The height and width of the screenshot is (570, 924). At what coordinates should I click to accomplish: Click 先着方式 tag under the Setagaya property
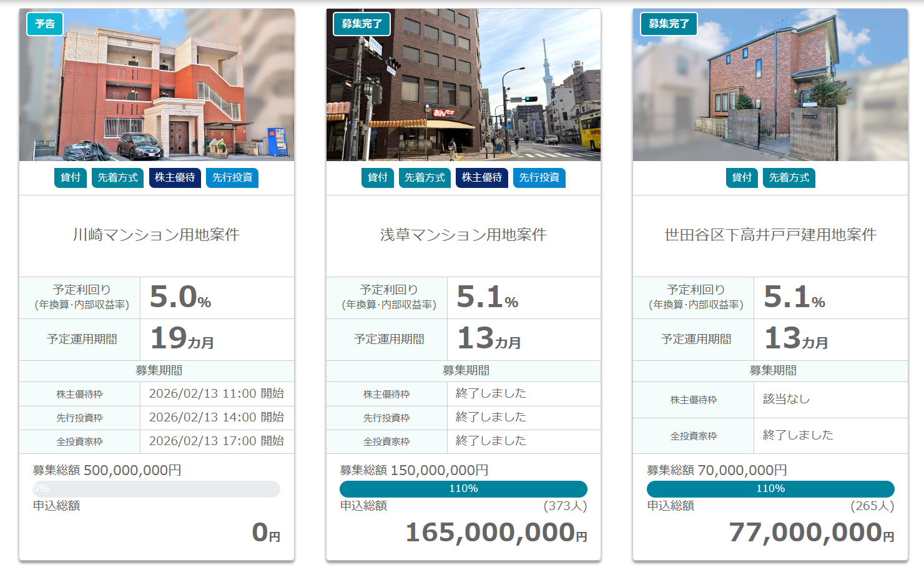coord(789,178)
